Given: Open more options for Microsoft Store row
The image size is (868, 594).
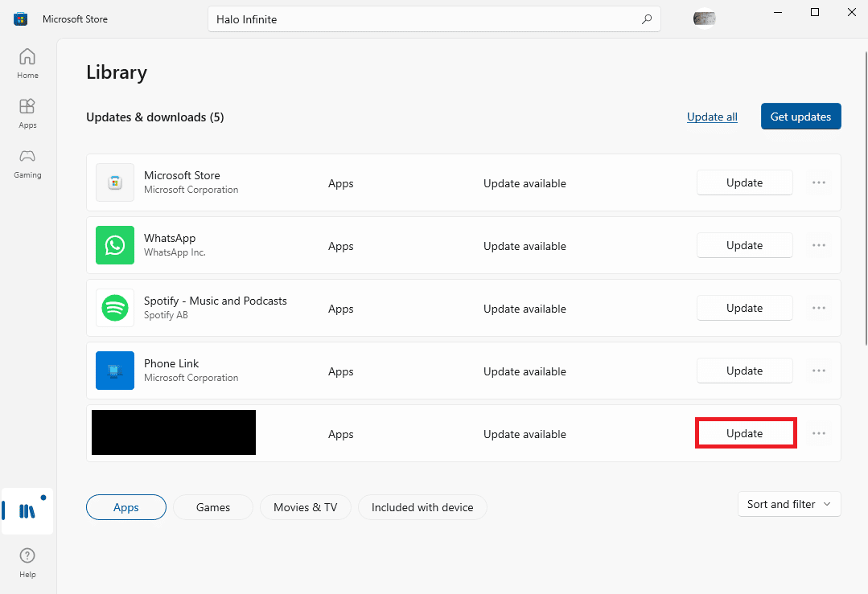Looking at the screenshot, I should click(x=819, y=182).
